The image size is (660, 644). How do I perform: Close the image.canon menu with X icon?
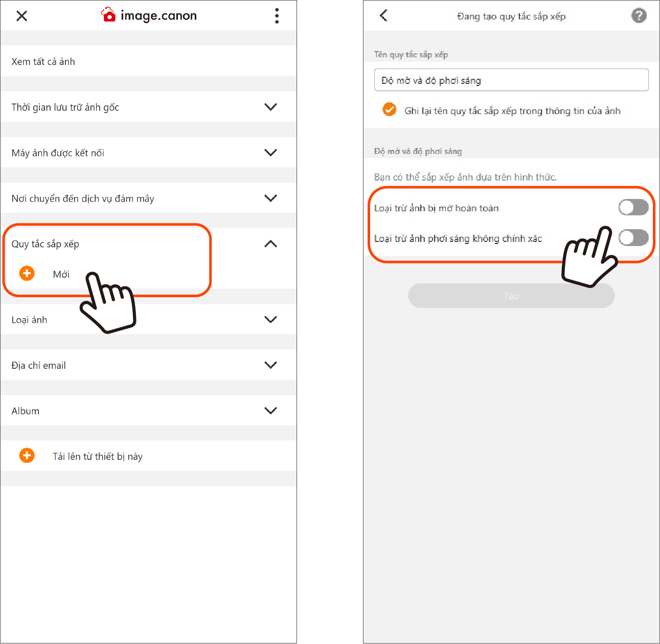tap(21, 16)
